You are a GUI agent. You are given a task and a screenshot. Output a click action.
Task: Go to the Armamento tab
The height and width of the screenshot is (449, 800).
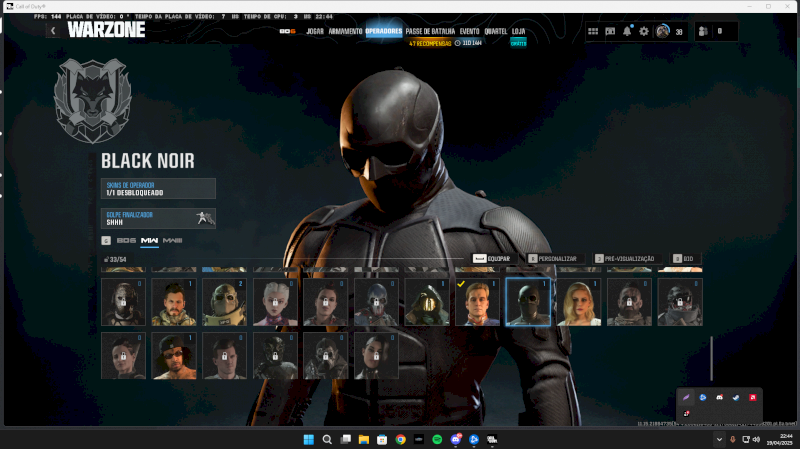click(x=344, y=31)
